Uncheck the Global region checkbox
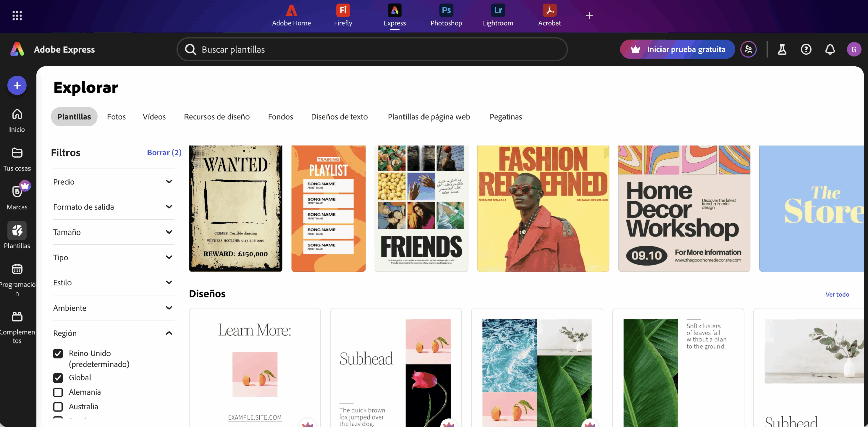The height and width of the screenshot is (427, 868). tap(58, 378)
